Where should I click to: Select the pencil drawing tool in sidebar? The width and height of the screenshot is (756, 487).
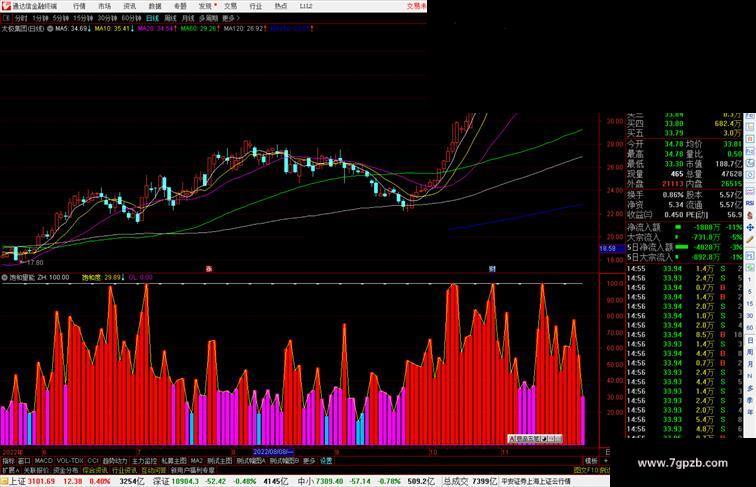point(750,240)
